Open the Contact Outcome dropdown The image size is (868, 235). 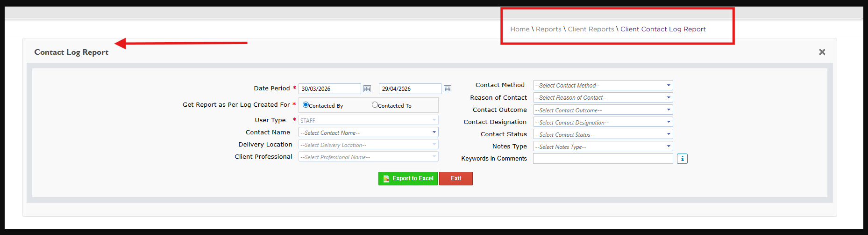(603, 110)
